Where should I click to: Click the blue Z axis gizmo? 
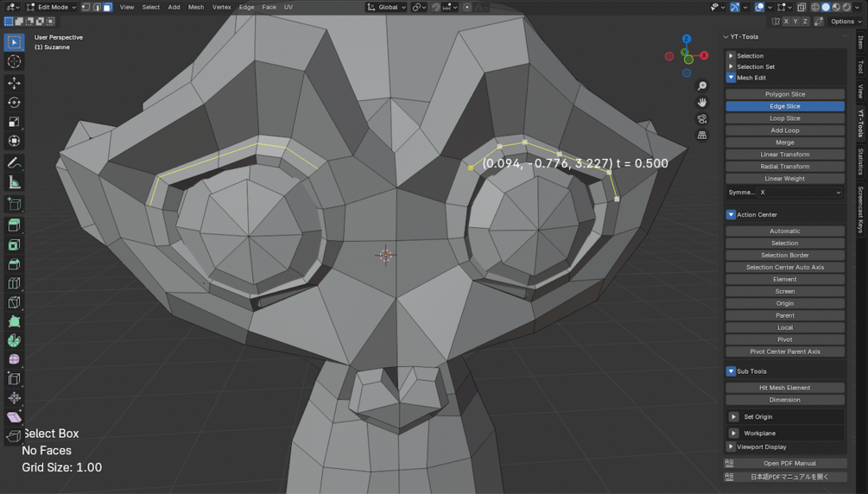(687, 39)
